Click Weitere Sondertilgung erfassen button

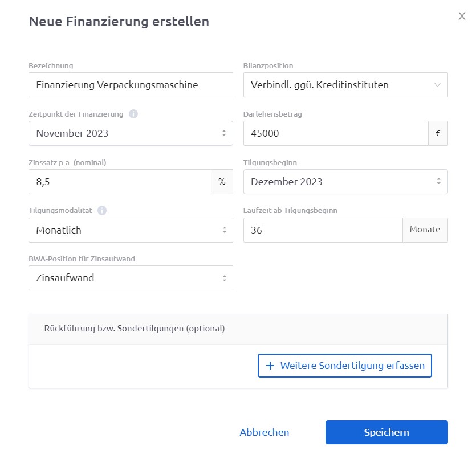[x=345, y=366]
